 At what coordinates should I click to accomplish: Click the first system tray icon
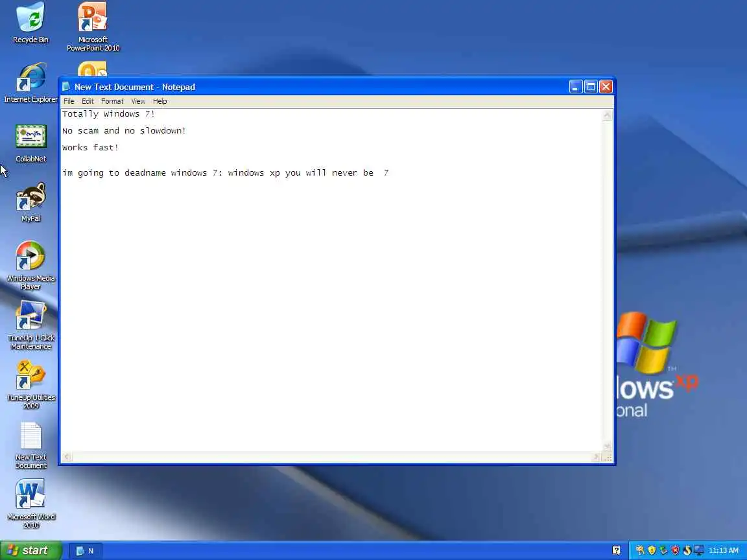click(x=640, y=550)
